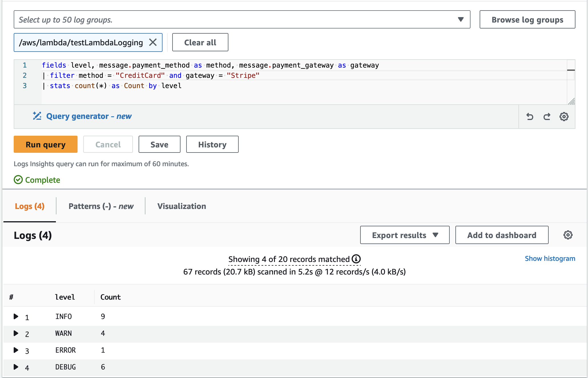Grab the query editor resize handle

pos(571,101)
